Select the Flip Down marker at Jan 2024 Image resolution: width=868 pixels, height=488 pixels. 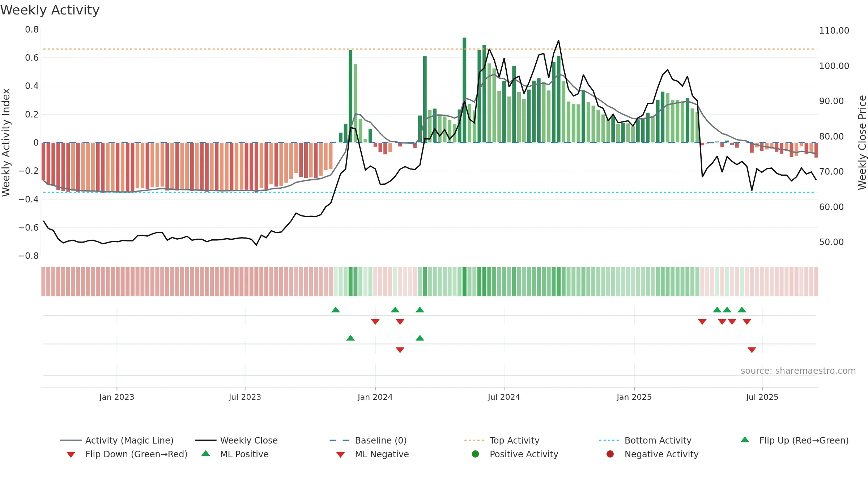pos(375,321)
